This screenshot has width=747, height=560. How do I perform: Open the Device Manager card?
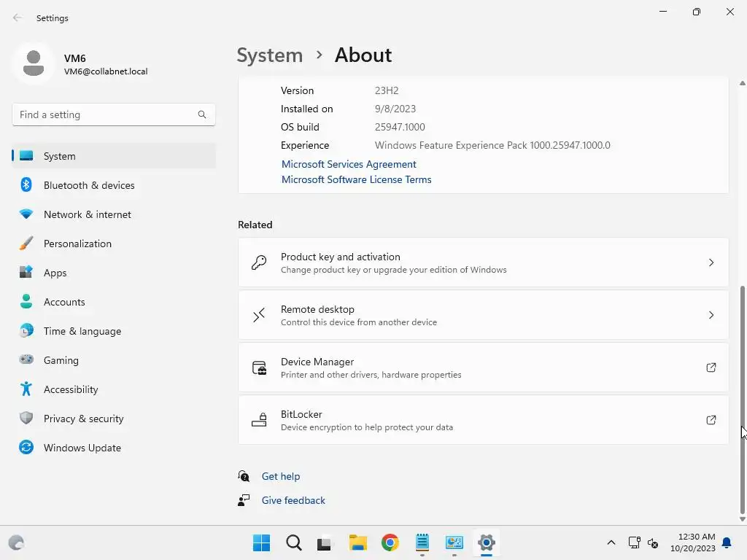483,367
